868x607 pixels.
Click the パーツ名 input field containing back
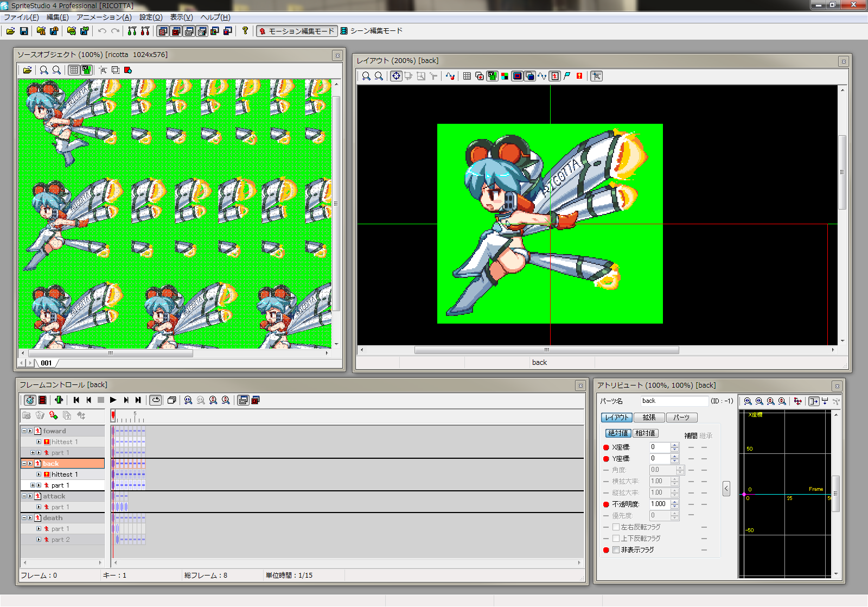pos(674,401)
